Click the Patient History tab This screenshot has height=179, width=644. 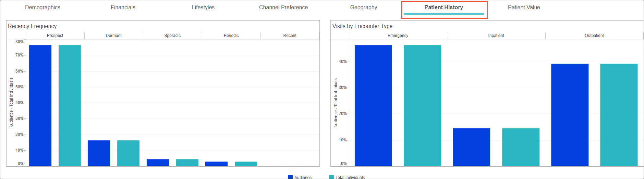tap(443, 8)
